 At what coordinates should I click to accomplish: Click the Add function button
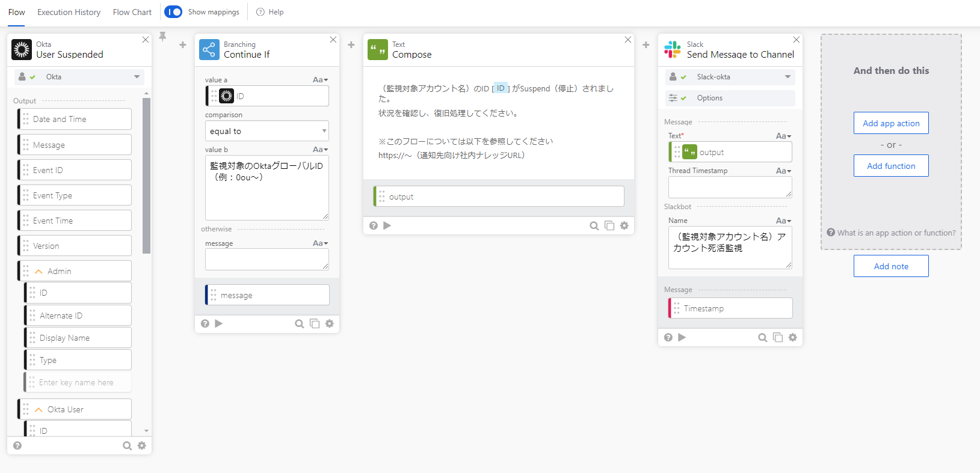891,166
